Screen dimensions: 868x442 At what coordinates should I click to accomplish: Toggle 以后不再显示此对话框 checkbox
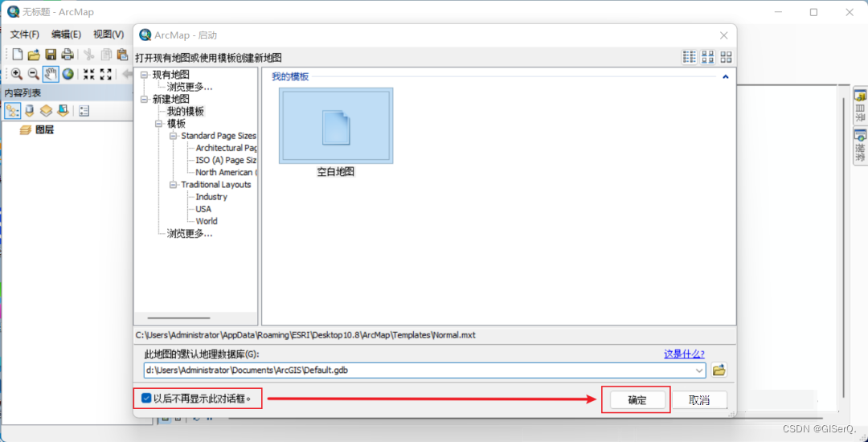pos(146,398)
